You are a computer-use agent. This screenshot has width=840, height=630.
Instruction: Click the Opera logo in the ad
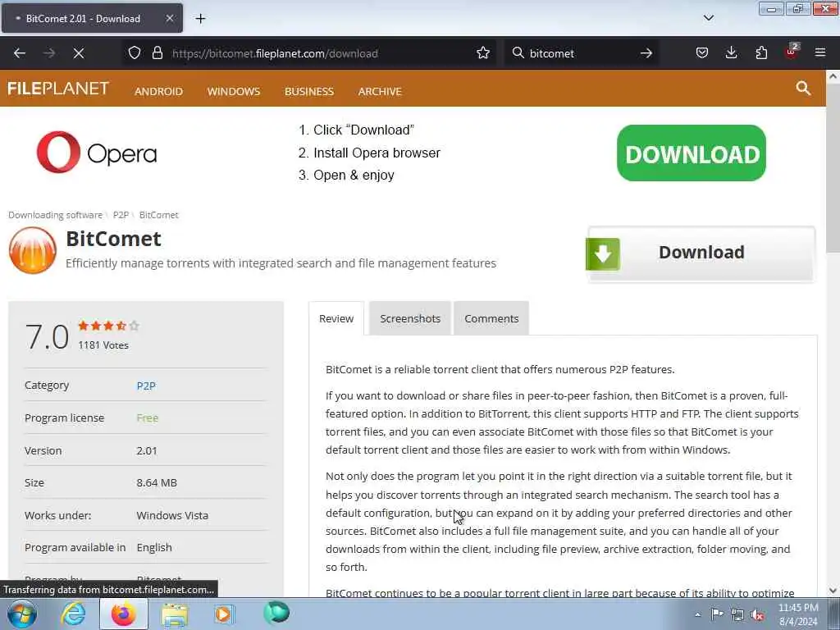tap(97, 153)
